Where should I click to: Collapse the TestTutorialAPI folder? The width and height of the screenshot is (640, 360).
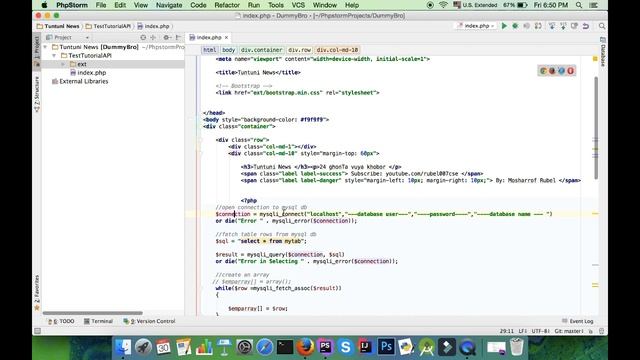pyautogui.click(x=54, y=56)
